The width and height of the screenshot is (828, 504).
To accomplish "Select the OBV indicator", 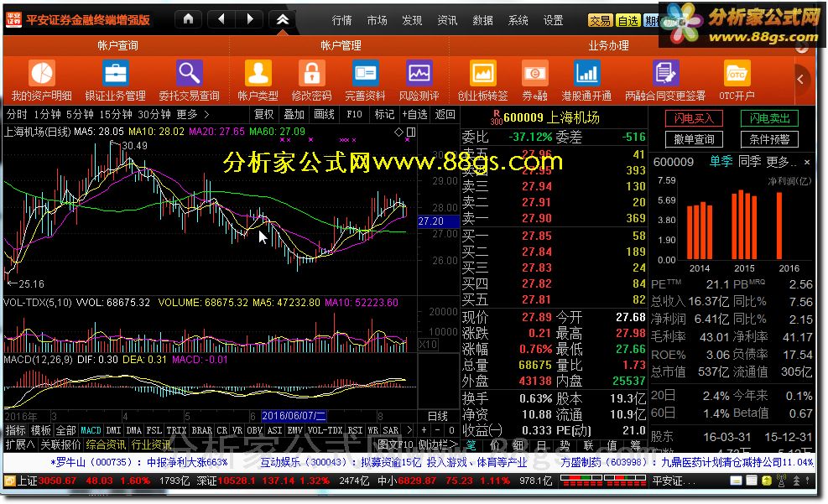I will click(x=254, y=430).
